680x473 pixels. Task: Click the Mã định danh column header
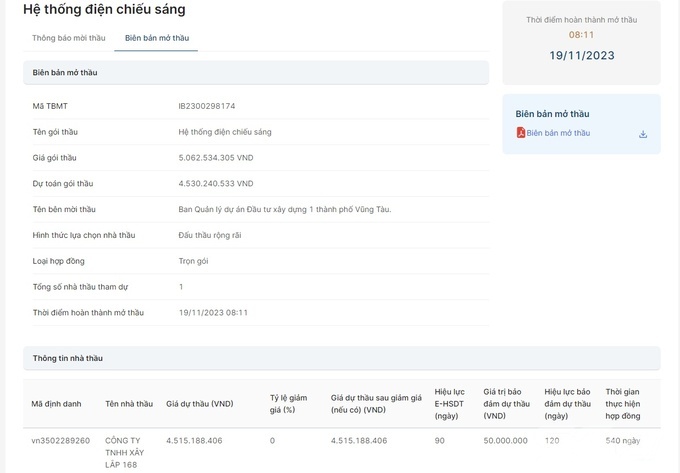coord(56,404)
